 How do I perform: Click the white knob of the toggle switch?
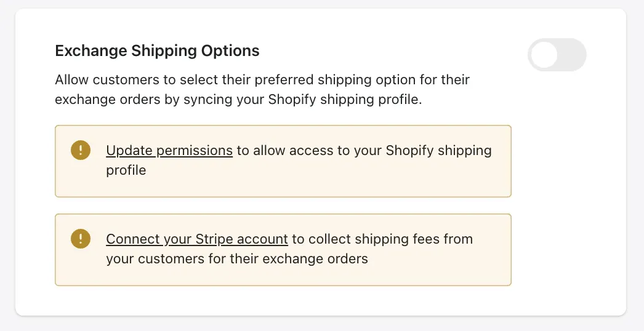point(544,55)
